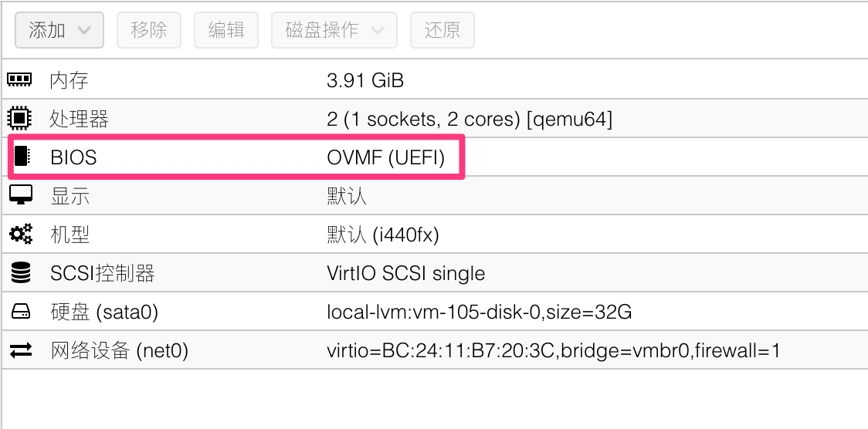Click the memory (内存) RAM icon

tap(20, 79)
